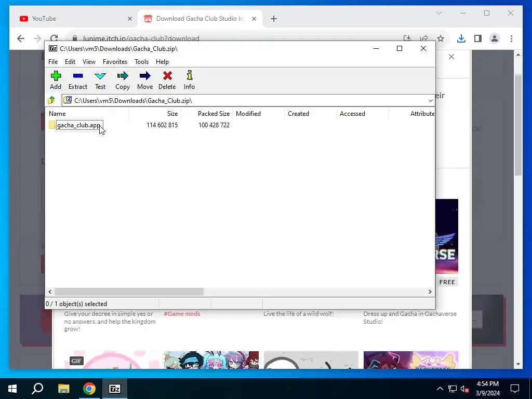Close the Download Gacha Club tab
The image size is (532, 399).
point(254,19)
